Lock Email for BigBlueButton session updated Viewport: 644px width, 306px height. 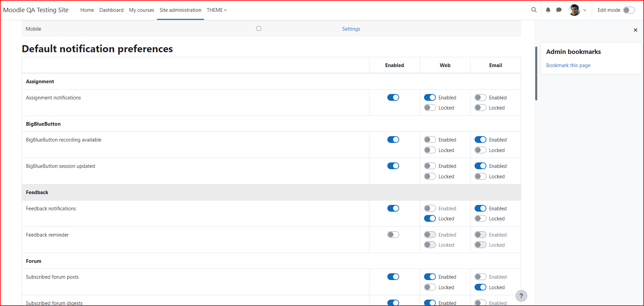[x=480, y=176]
